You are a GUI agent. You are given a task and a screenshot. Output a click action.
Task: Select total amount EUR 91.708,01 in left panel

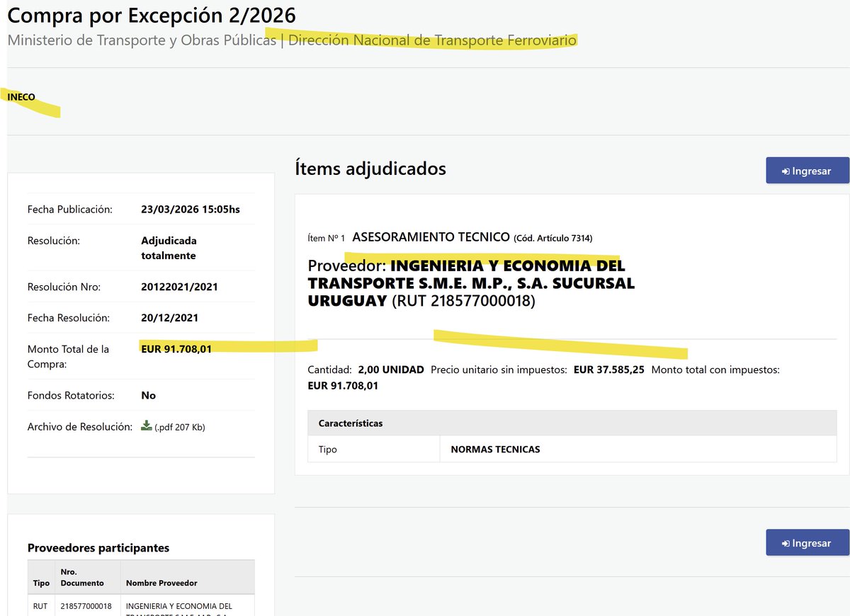[x=176, y=348]
